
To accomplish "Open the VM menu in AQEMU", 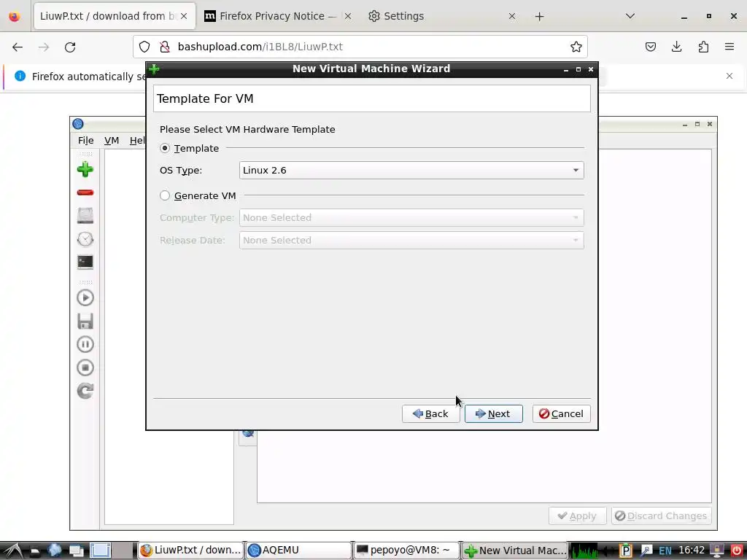I will click(x=112, y=141).
